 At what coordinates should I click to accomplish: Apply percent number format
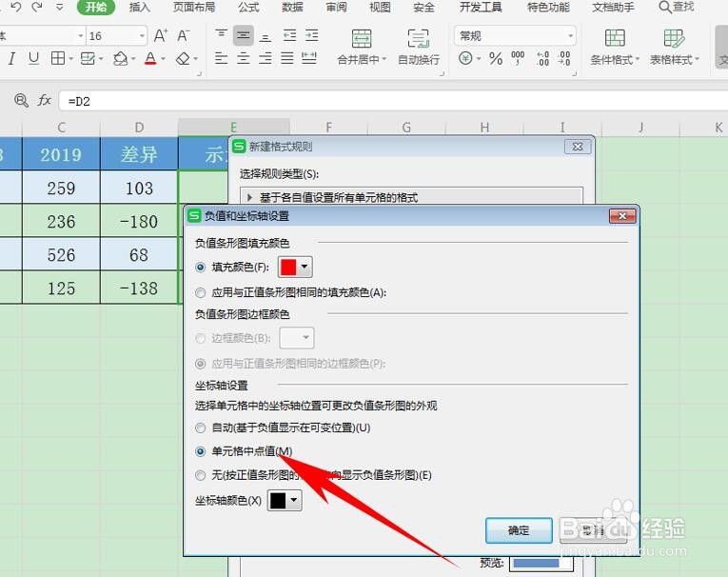pyautogui.click(x=496, y=59)
